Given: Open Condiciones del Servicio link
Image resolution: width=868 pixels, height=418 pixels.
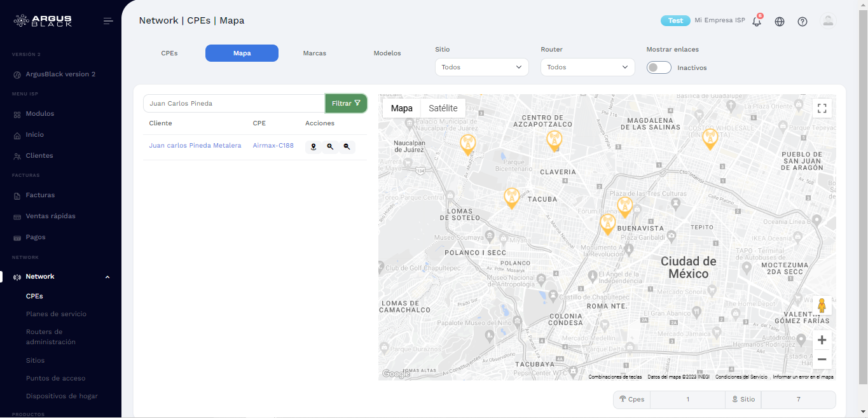Looking at the screenshot, I should tap(740, 377).
